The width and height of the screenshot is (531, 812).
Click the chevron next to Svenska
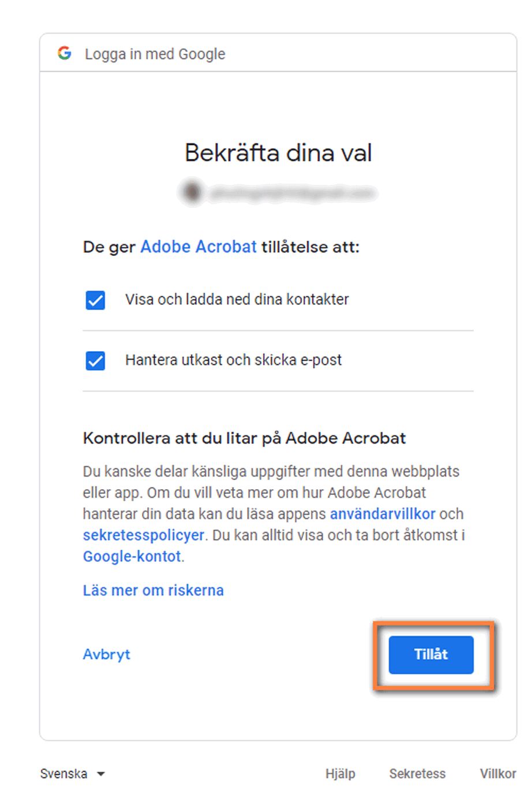tap(100, 774)
